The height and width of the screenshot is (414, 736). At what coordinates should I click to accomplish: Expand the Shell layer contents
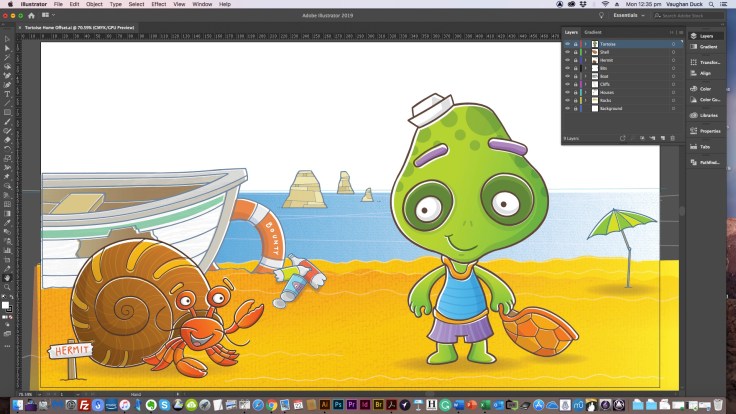586,52
